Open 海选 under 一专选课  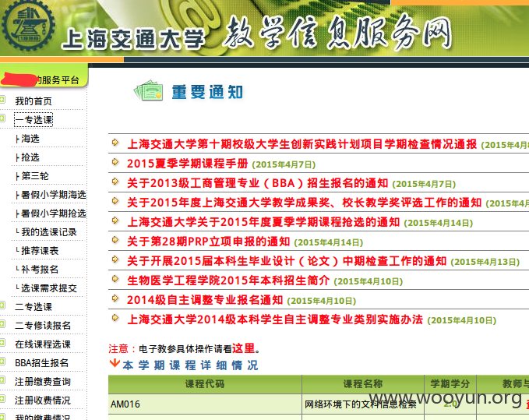(x=30, y=139)
